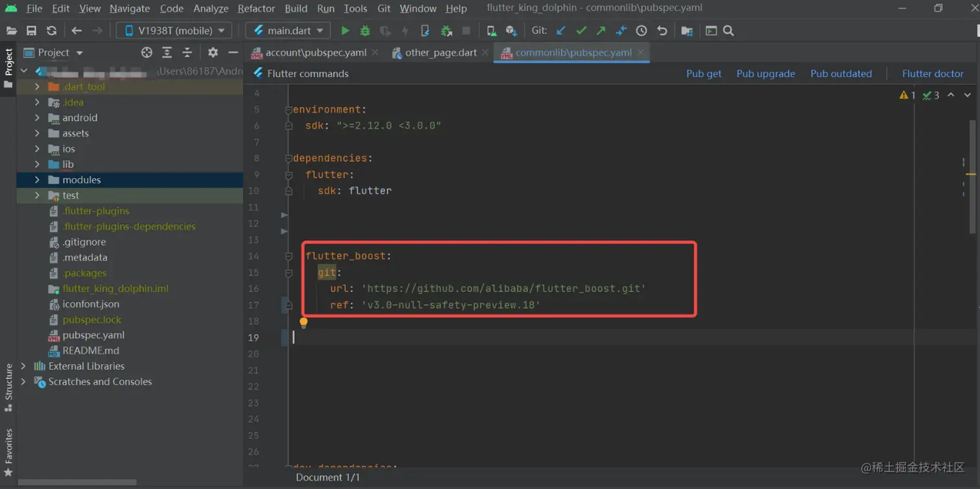Click the Flutter Hot Reload lightning icon

(x=405, y=30)
